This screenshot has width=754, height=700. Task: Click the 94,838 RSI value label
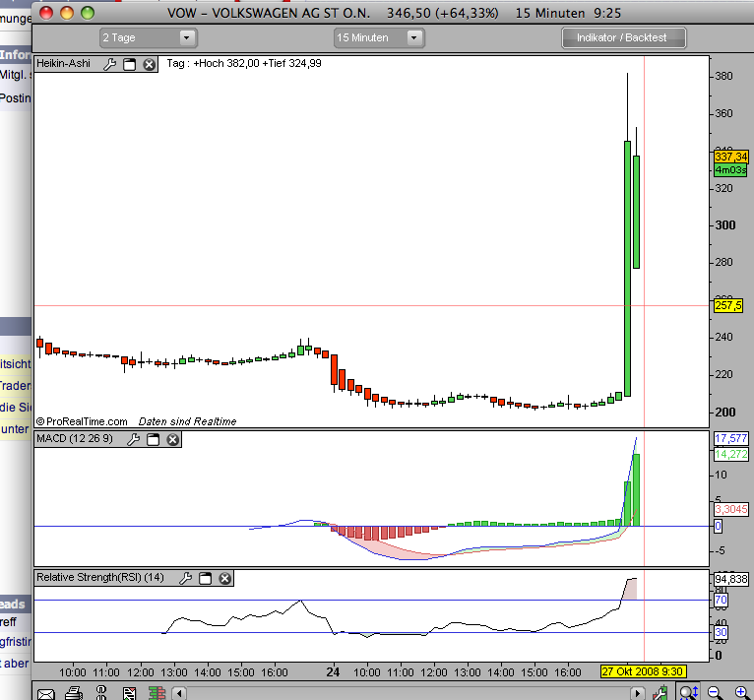pos(731,579)
